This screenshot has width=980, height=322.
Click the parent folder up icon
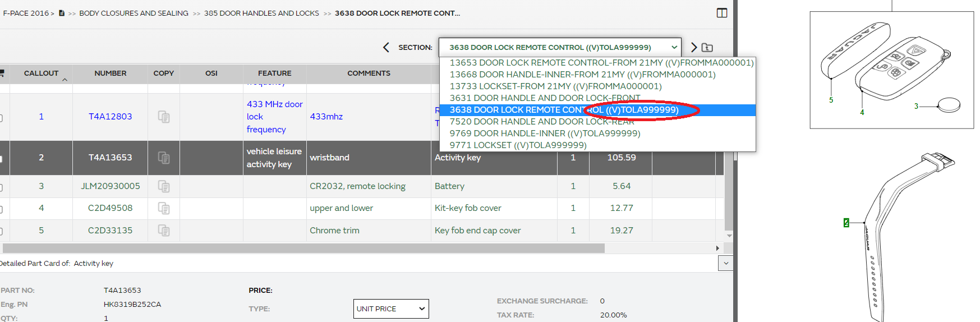click(707, 48)
